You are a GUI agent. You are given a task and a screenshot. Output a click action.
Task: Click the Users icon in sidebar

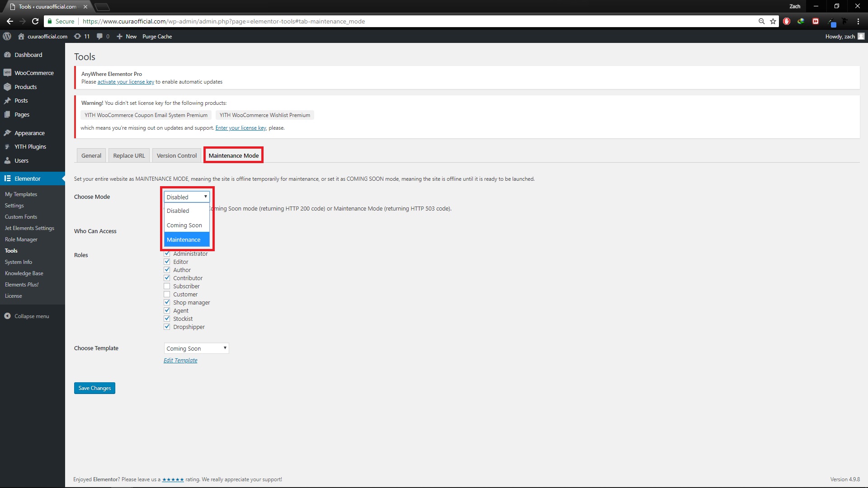[7, 160]
